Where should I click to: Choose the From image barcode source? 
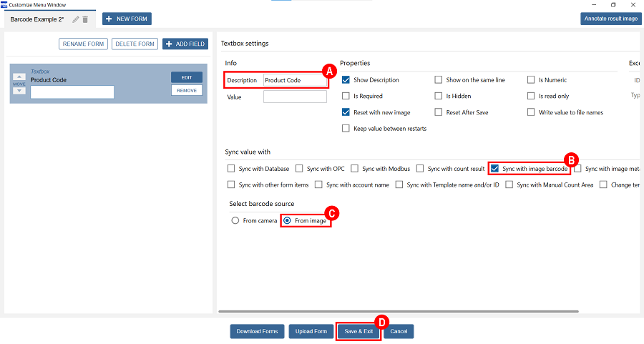287,221
